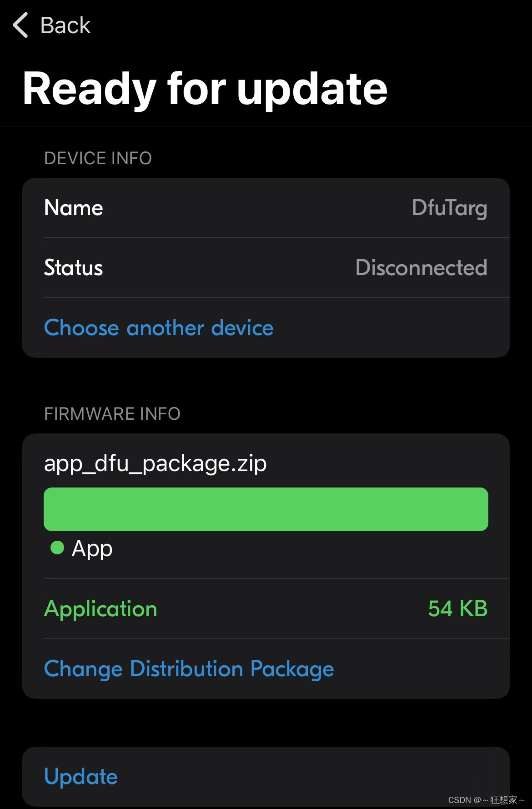
Task: Tap the back chevron arrow
Action: (x=20, y=25)
